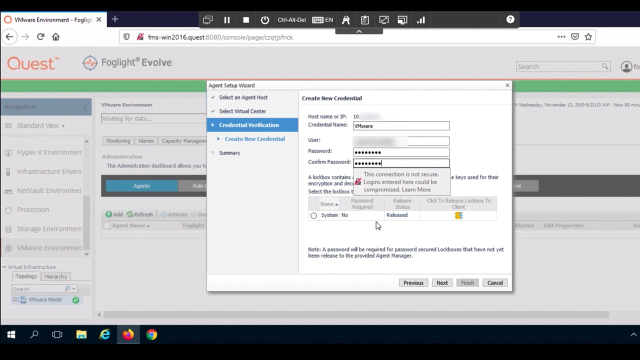The width and height of the screenshot is (640, 360).
Task: Click the insecure connection lock icon
Action: click(140, 37)
